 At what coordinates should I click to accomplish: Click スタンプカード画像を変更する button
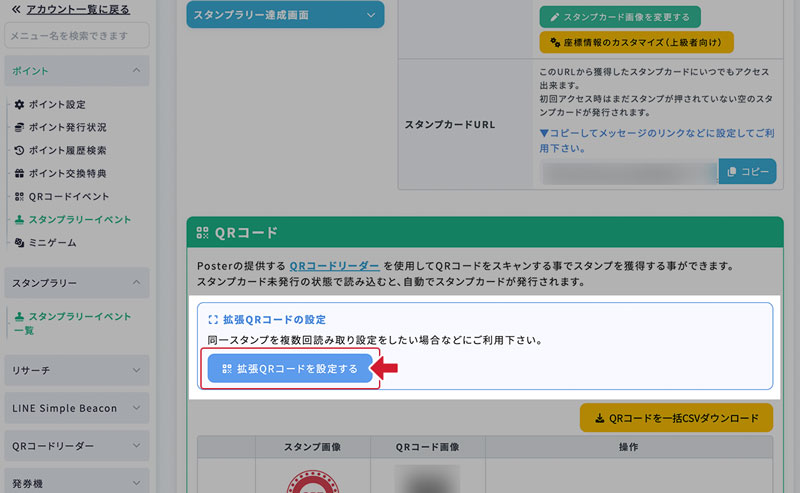point(620,18)
